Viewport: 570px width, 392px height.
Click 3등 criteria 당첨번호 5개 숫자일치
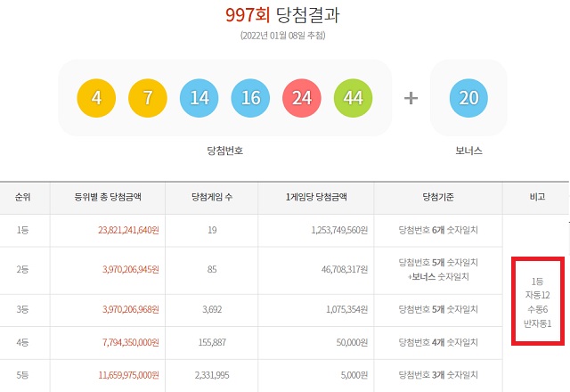click(x=438, y=309)
